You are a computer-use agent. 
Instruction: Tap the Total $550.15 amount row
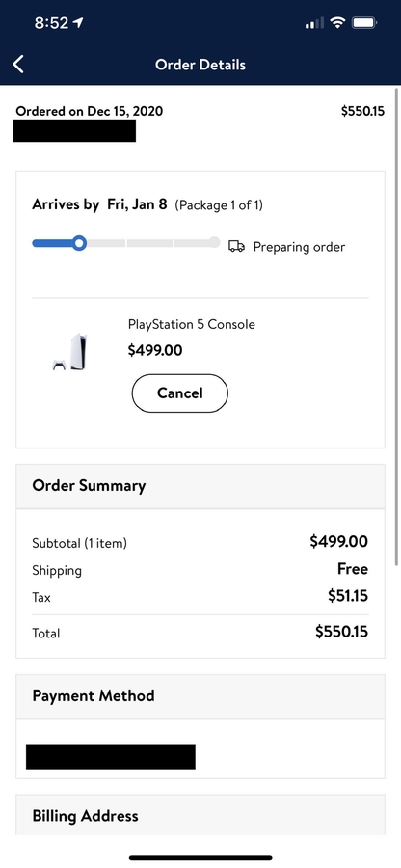pos(200,632)
